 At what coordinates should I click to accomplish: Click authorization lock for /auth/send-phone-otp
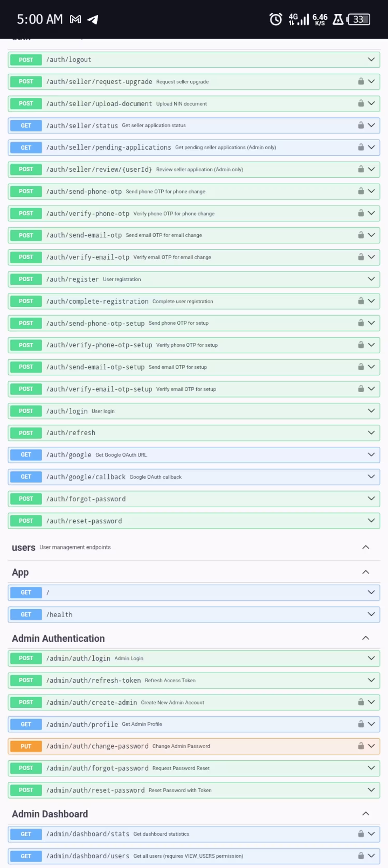[x=361, y=191]
